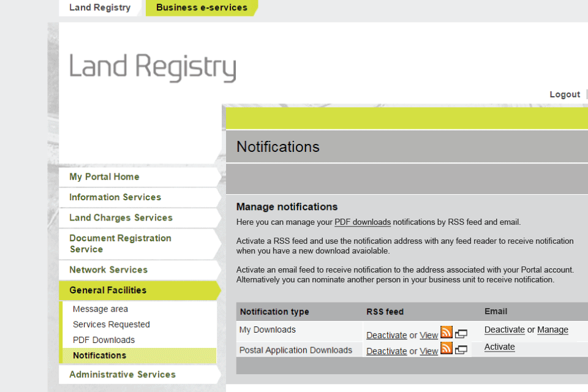The height and width of the screenshot is (392, 588).
Task: Activate email notifications for Postal Application Downloads
Action: click(x=499, y=347)
